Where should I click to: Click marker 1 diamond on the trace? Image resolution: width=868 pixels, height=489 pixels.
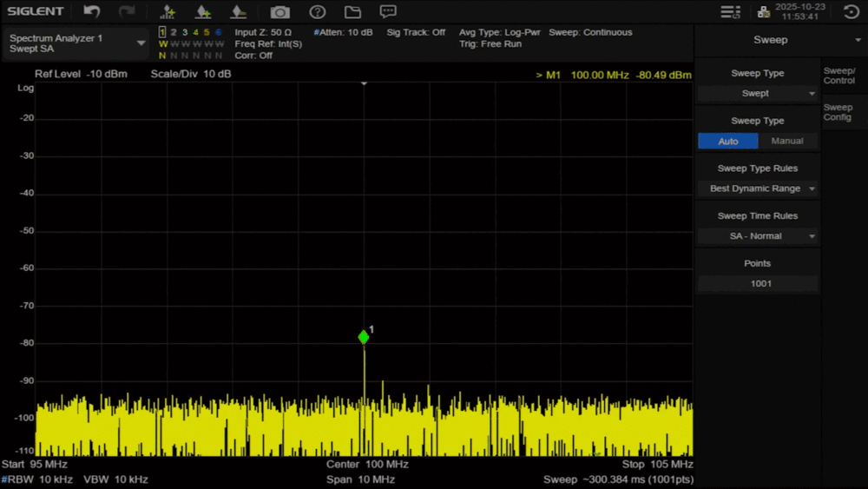click(364, 337)
